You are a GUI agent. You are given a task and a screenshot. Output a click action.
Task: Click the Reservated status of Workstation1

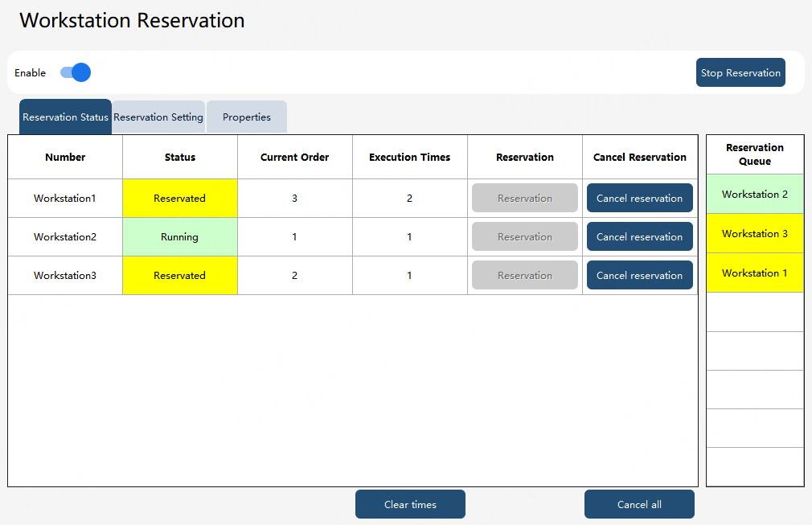point(180,199)
